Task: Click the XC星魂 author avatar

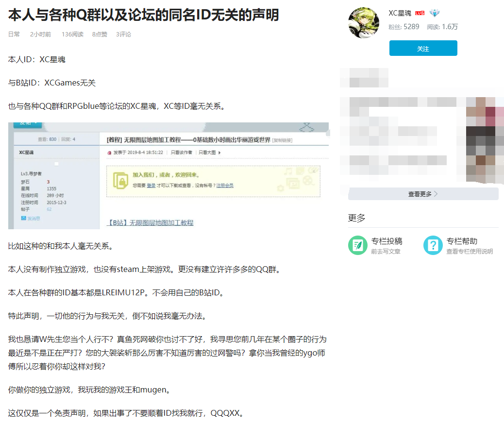Action: click(x=364, y=22)
